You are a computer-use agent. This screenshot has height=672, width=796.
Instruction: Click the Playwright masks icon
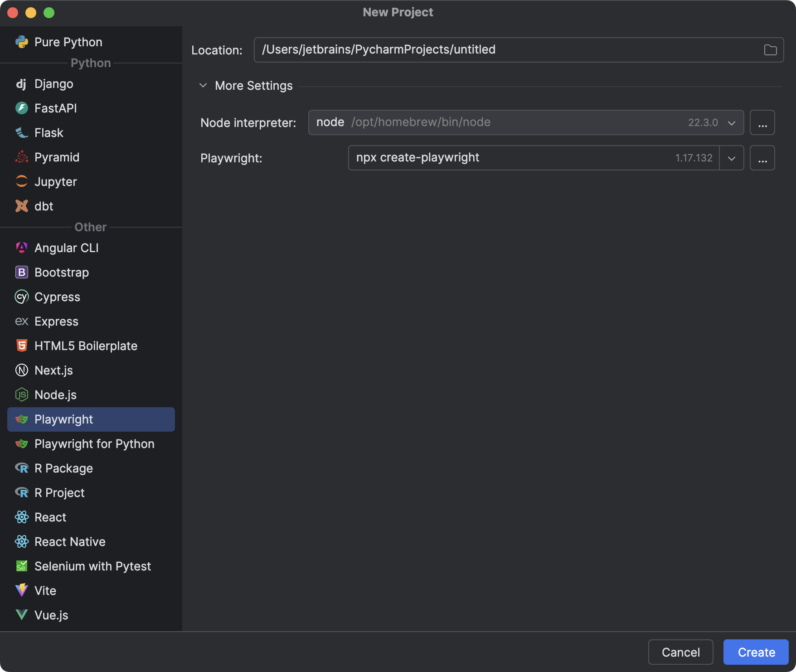coord(22,419)
